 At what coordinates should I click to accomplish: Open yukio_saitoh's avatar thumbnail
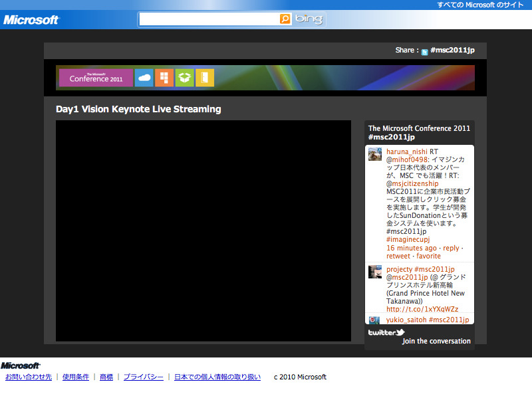point(374,320)
